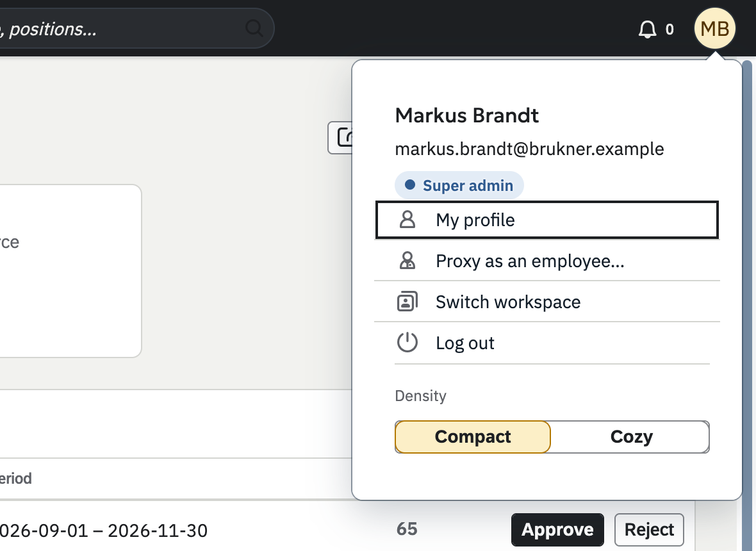Viewport: 756px width, 551px height.
Task: Click the page vertical scrollbar
Action: [x=747, y=306]
